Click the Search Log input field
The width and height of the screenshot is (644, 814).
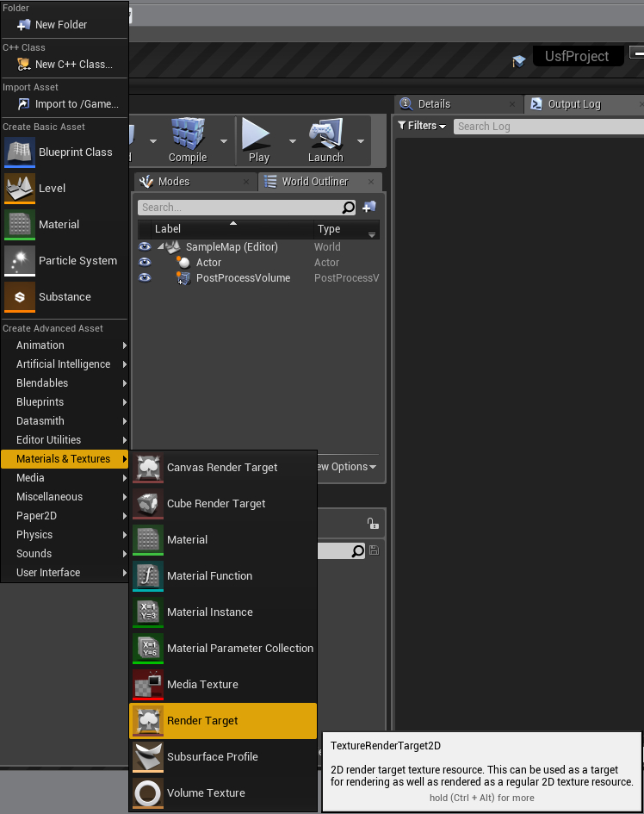[x=548, y=126]
